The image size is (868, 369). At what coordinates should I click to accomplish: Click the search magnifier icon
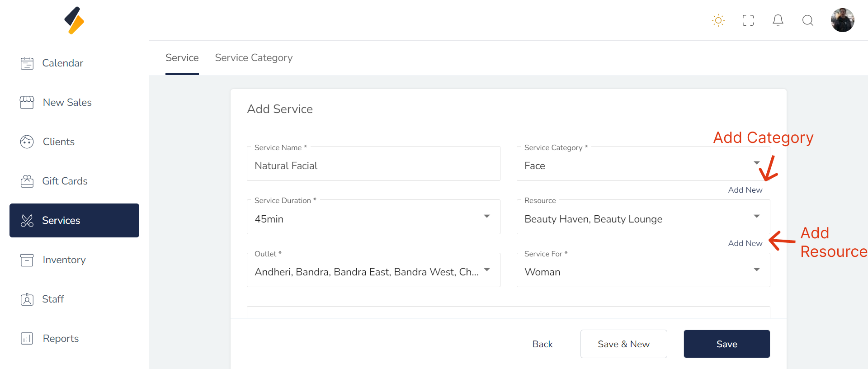pyautogui.click(x=808, y=20)
